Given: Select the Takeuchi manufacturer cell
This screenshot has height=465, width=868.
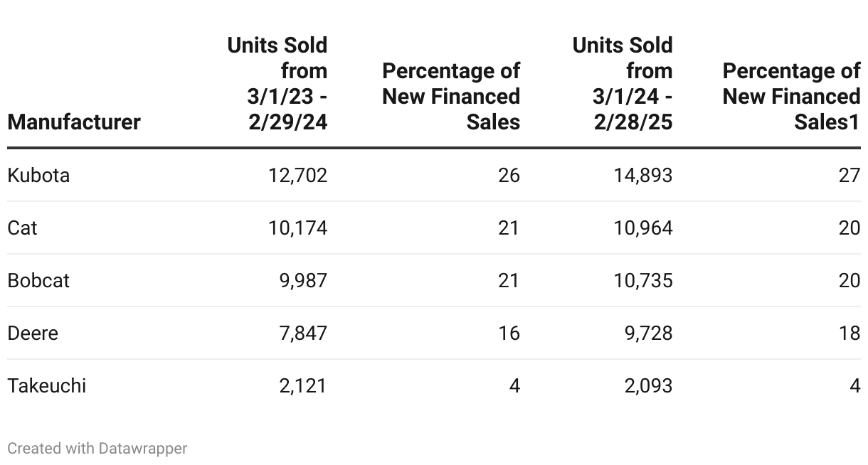Looking at the screenshot, I should pyautogui.click(x=47, y=385).
